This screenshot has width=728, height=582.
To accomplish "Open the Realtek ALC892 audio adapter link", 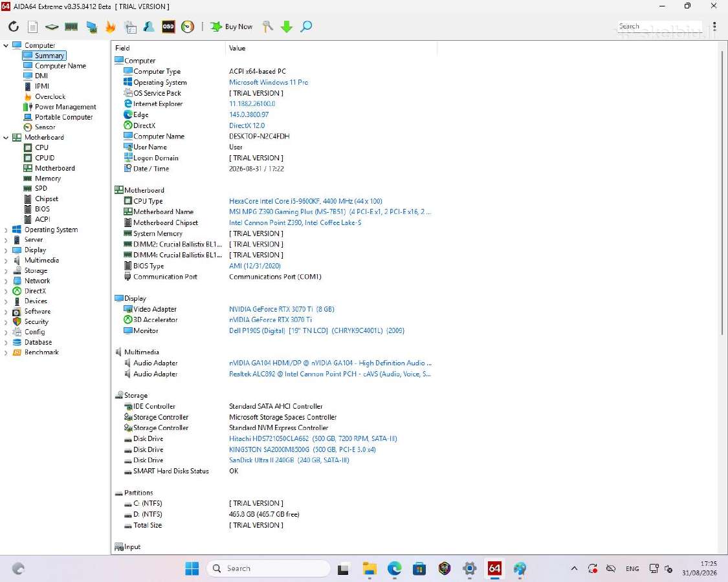I will (x=329, y=374).
